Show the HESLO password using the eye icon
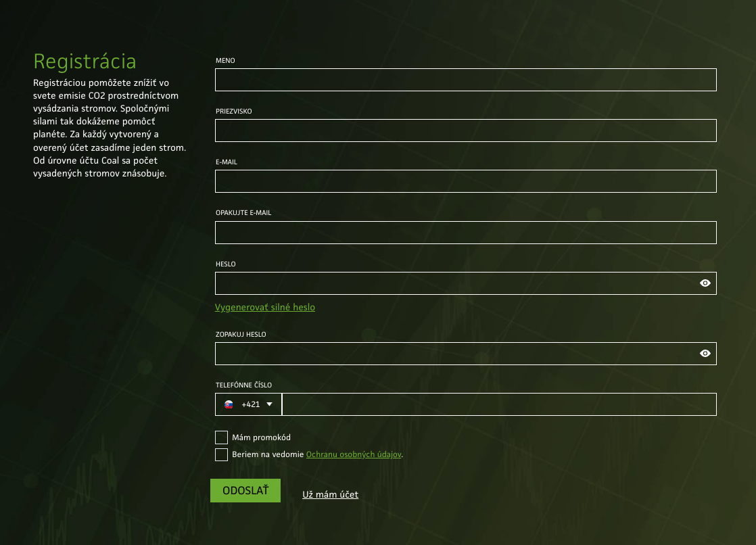Screen dimensions: 756x545 tap(705, 283)
